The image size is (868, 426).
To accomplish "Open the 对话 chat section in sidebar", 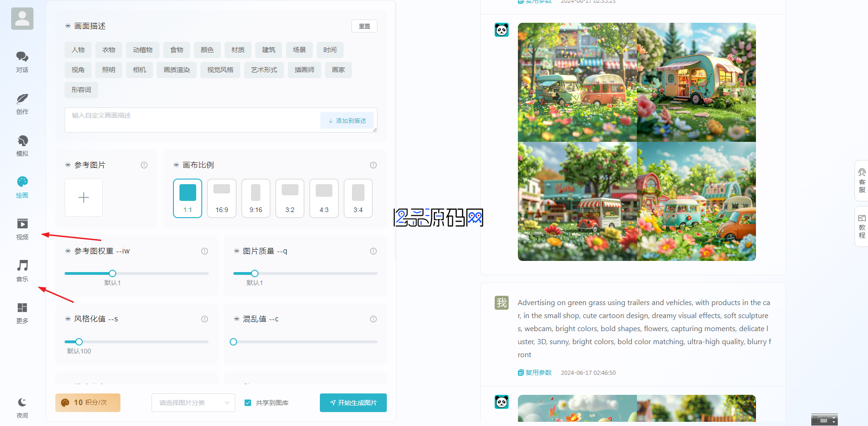I will 22,62.
